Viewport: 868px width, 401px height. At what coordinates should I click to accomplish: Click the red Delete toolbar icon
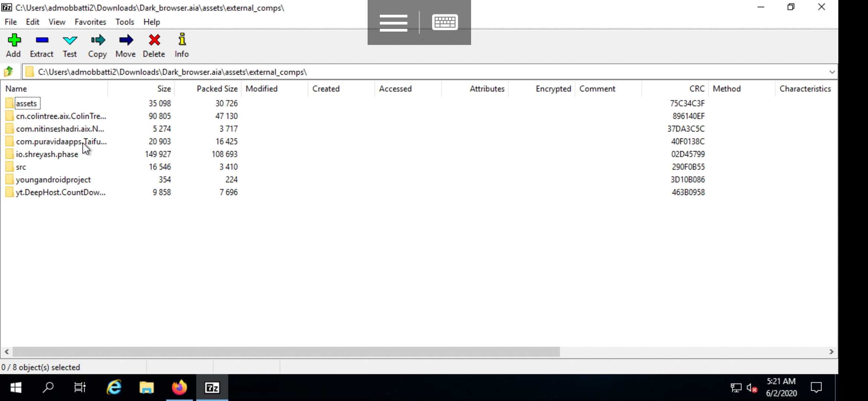pyautogui.click(x=154, y=40)
